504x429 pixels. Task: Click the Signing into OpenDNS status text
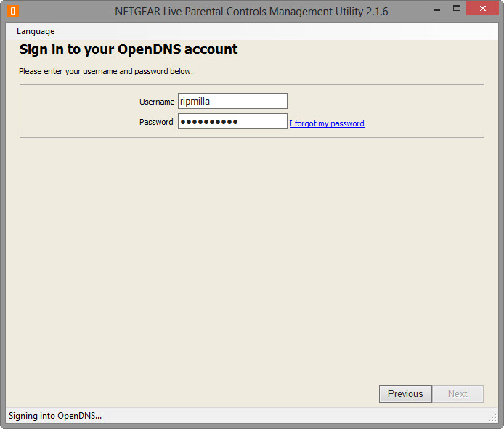(x=55, y=416)
